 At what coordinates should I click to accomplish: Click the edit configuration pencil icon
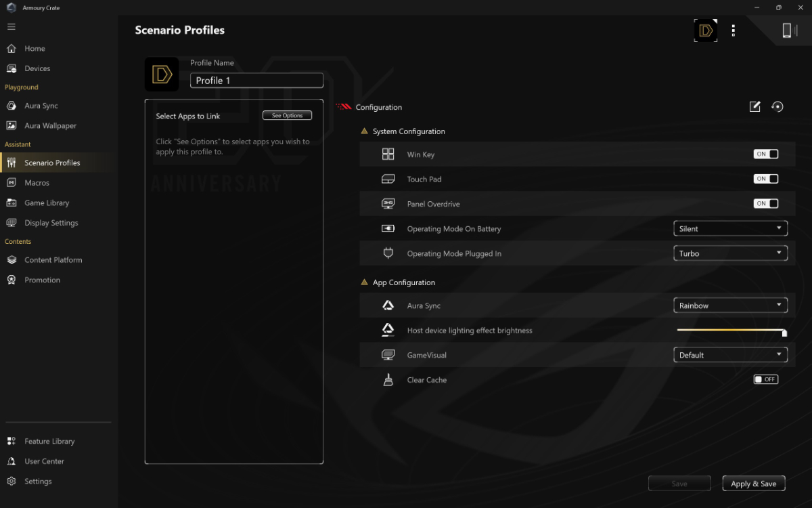coord(755,106)
